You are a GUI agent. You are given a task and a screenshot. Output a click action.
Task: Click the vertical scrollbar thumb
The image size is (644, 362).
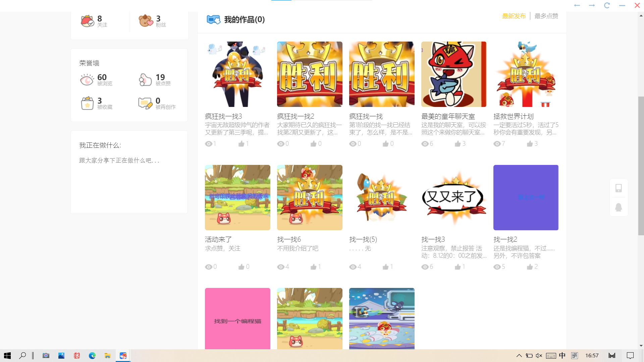pyautogui.click(x=641, y=166)
